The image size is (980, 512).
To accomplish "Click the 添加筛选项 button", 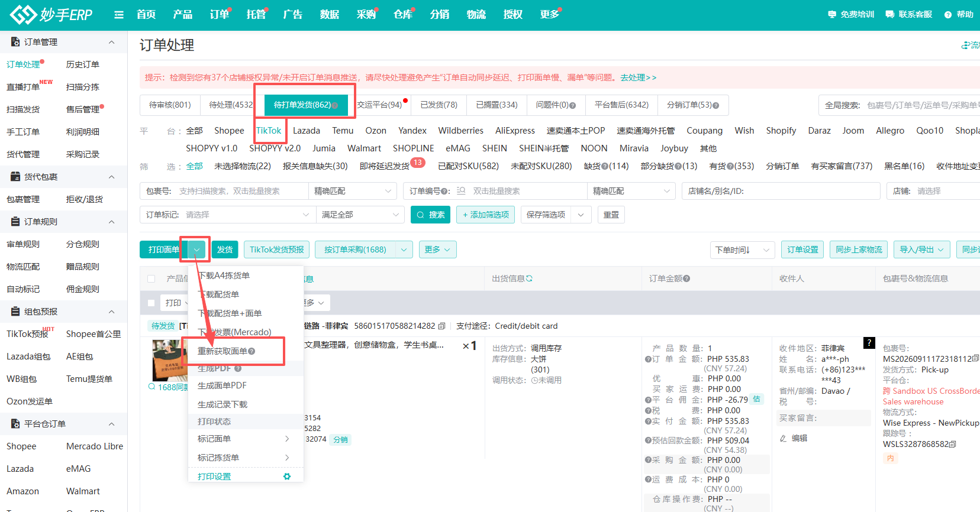I will tap(485, 215).
